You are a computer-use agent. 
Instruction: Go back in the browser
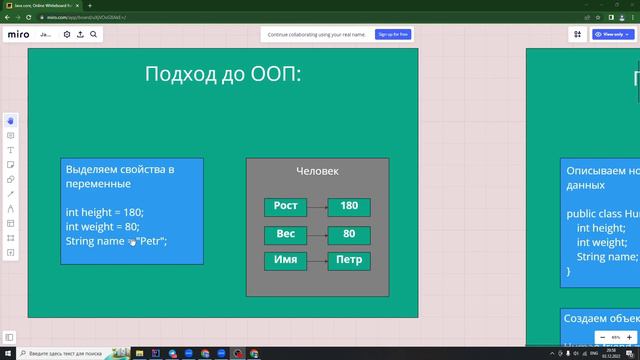point(7,18)
